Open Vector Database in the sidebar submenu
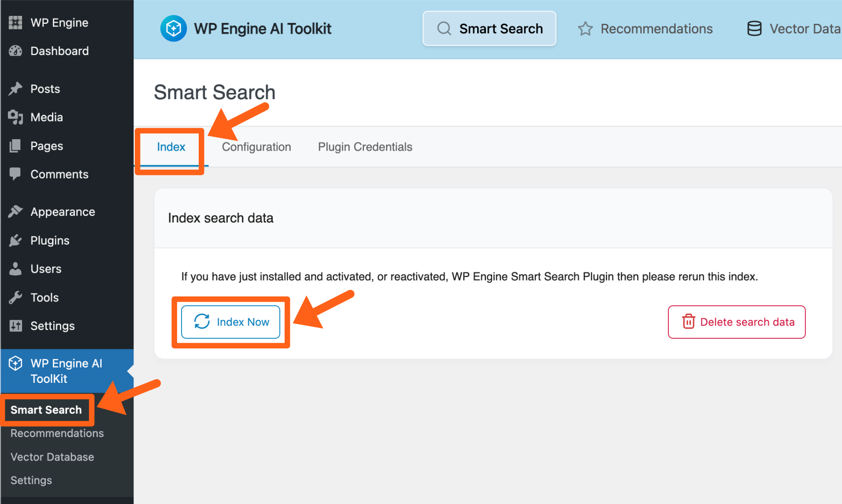Image resolution: width=842 pixels, height=504 pixels. 52,457
